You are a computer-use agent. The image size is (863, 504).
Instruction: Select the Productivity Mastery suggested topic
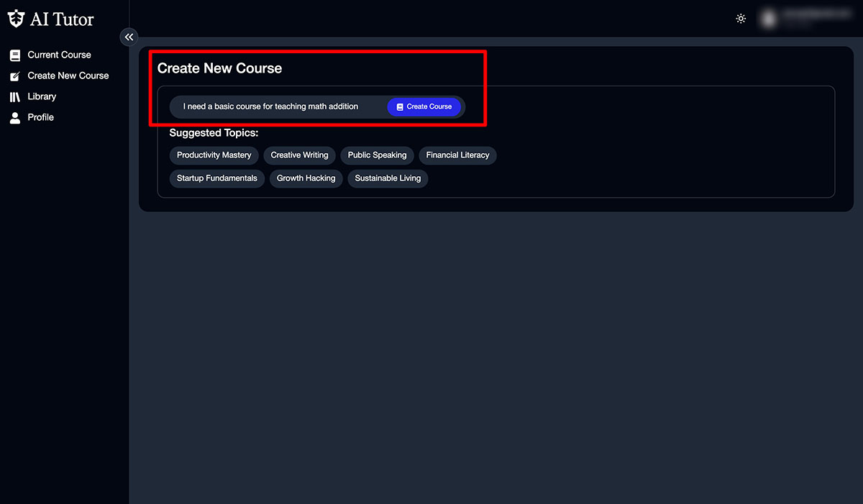(x=214, y=155)
